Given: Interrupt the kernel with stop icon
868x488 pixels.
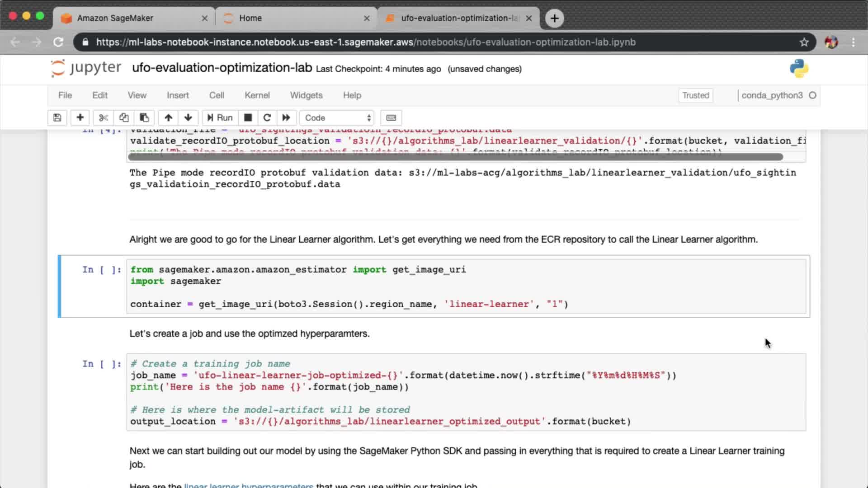Looking at the screenshot, I should pos(248,118).
